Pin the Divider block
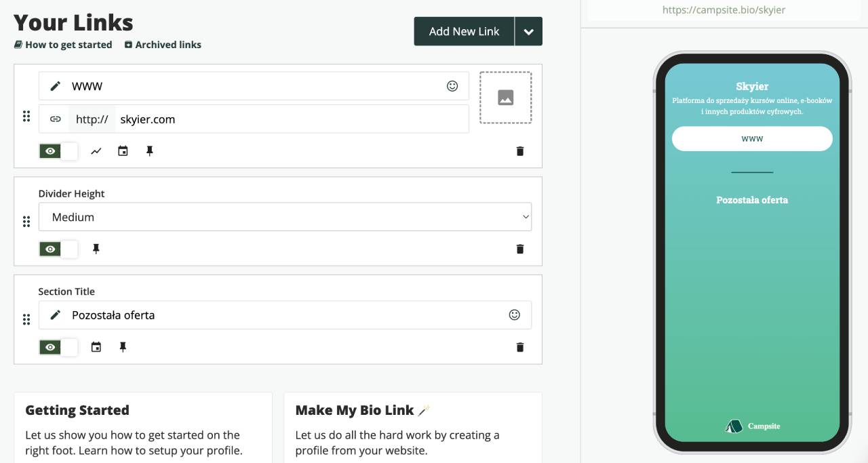This screenshot has height=463, width=868. pyautogui.click(x=96, y=249)
